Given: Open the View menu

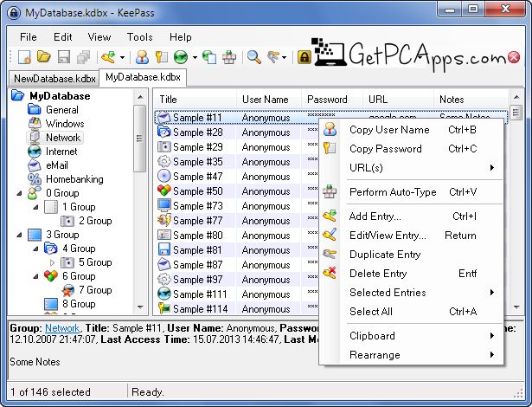Looking at the screenshot, I should coord(99,37).
